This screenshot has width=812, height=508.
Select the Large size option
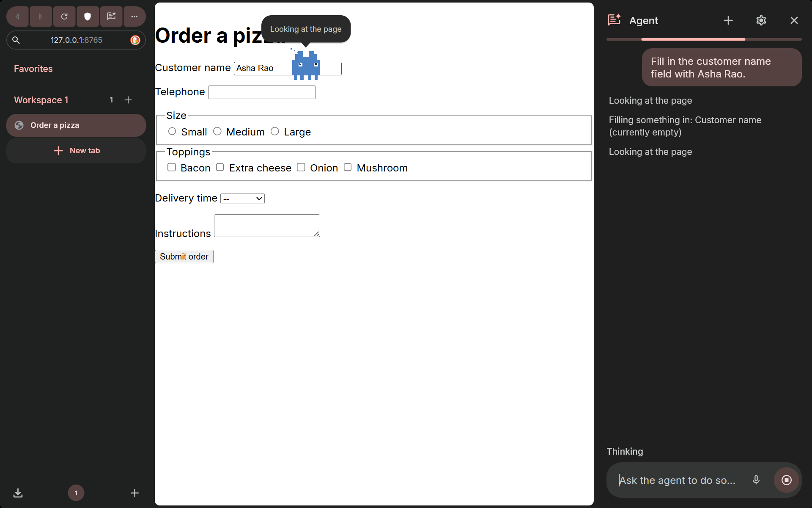(x=275, y=131)
